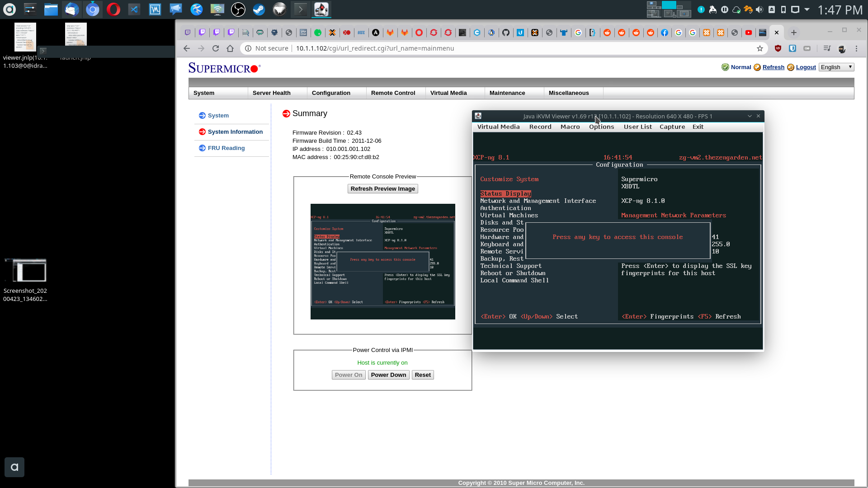Expand hidden system tray icons arrow
This screenshot has width=868, height=488.
pyautogui.click(x=807, y=9)
